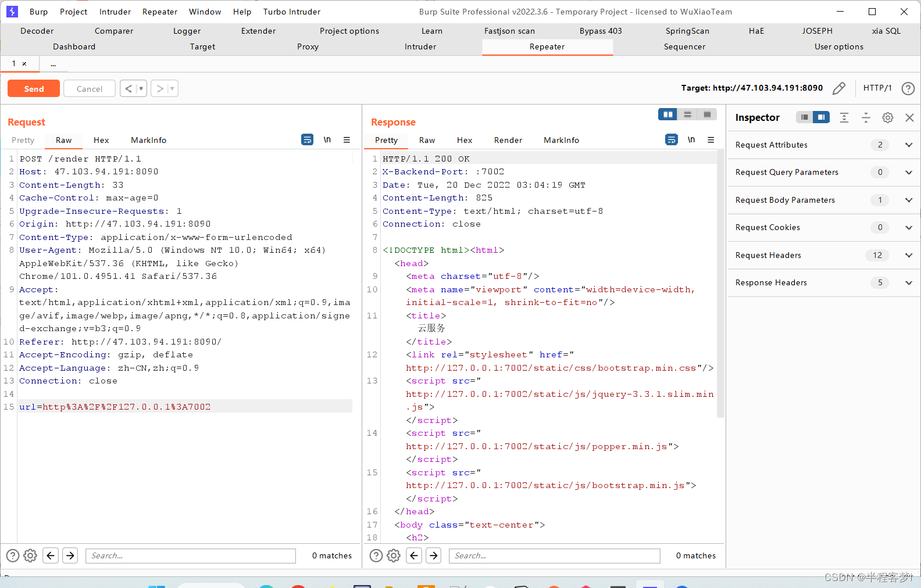Viewport: 921px width, 588px height.
Task: Collapse all Inspector sections icon
Action: (x=866, y=117)
